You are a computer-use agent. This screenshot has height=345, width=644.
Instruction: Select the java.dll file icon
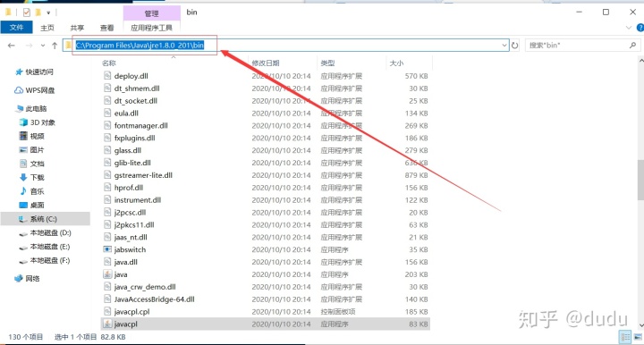pos(107,262)
